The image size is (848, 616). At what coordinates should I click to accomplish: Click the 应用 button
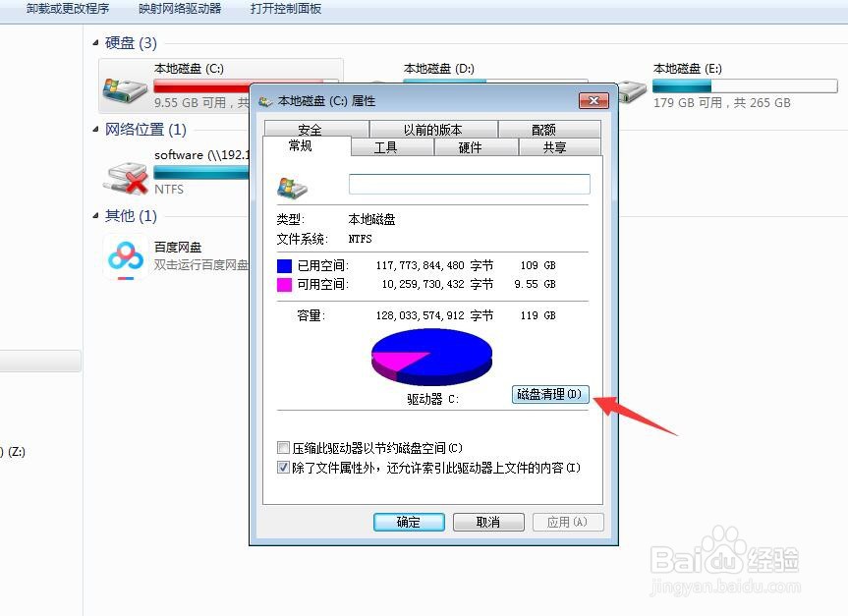568,522
